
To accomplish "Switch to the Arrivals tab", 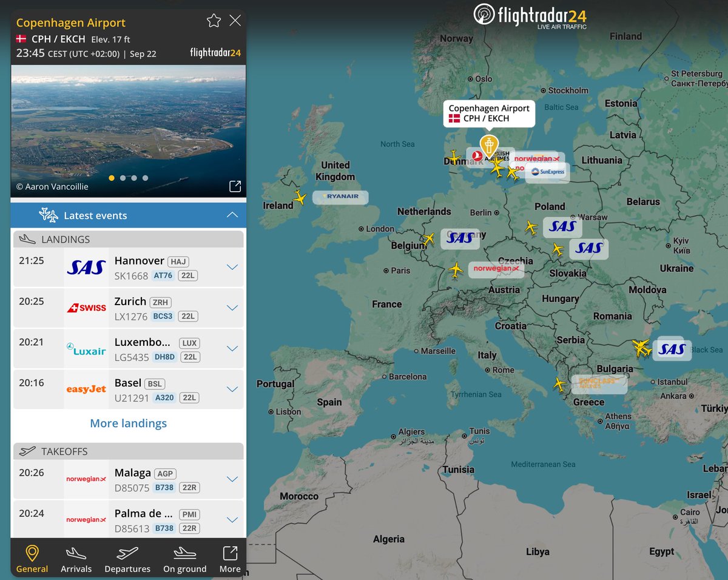I will click(76, 558).
